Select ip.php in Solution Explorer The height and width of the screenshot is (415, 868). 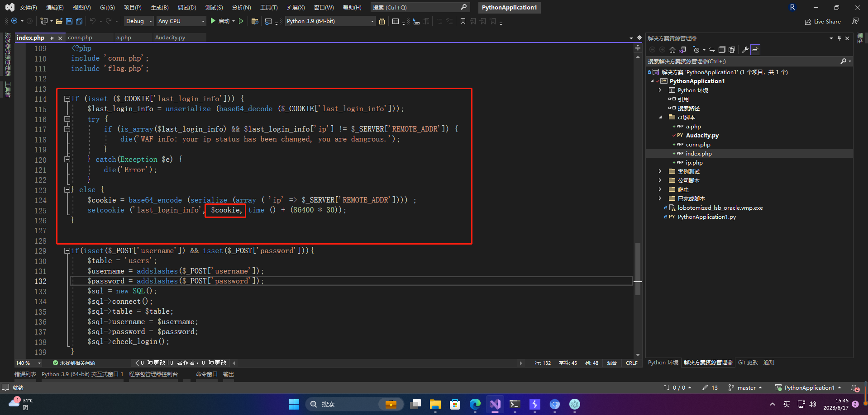[x=694, y=163]
